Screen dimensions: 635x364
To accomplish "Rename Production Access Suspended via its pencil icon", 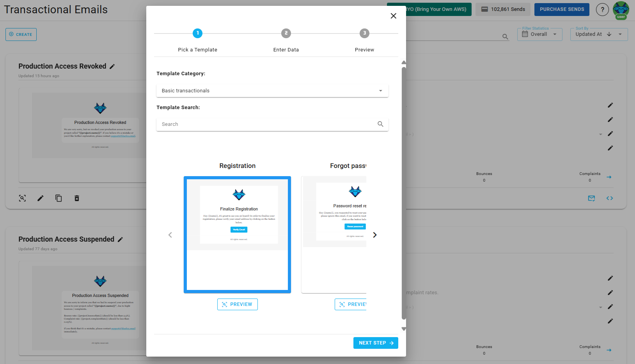I will coord(120,239).
